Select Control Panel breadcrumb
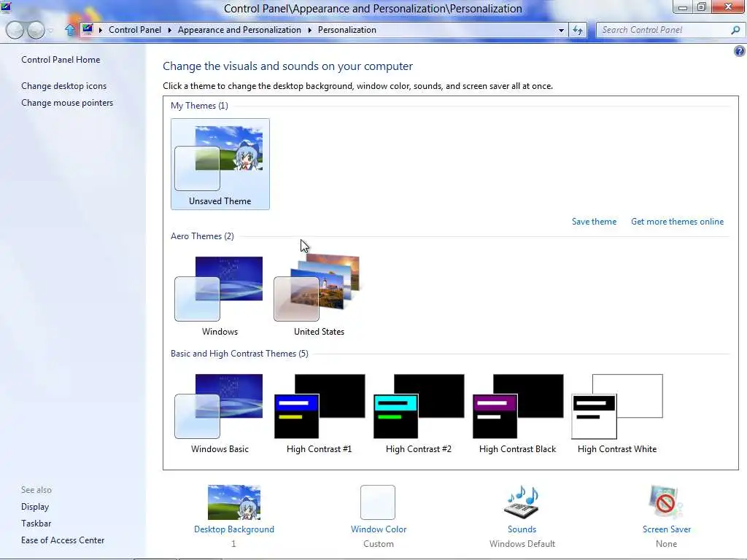This screenshot has width=747, height=560. tap(135, 29)
